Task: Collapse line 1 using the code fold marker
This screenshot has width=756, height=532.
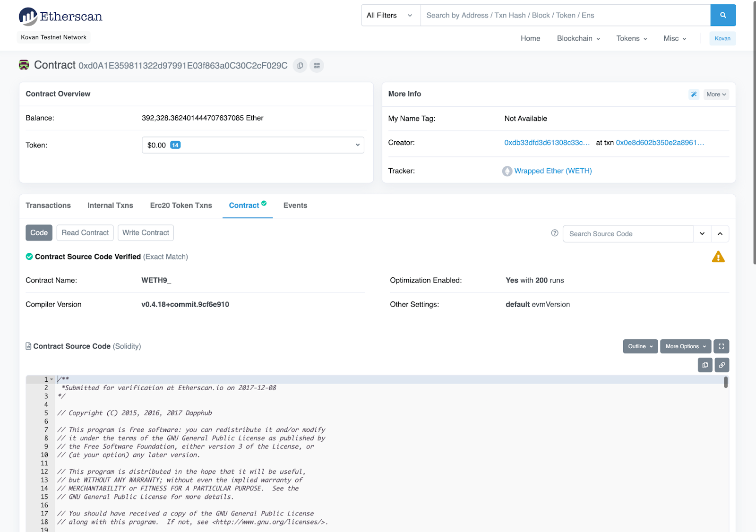Action: [52, 378]
